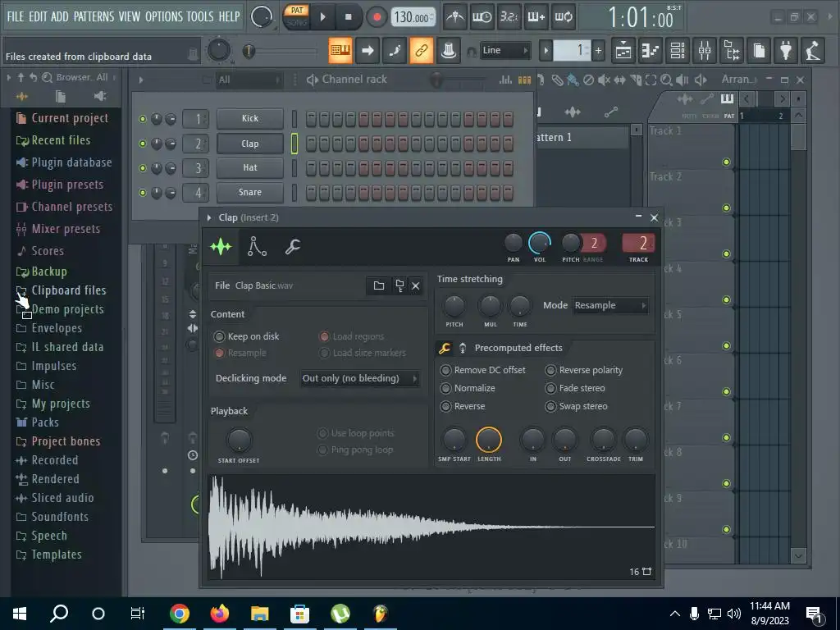Screen dimensions: 840x630
Task: Open the Envelope/instrument settings tab in Clap window
Action: tap(257, 246)
